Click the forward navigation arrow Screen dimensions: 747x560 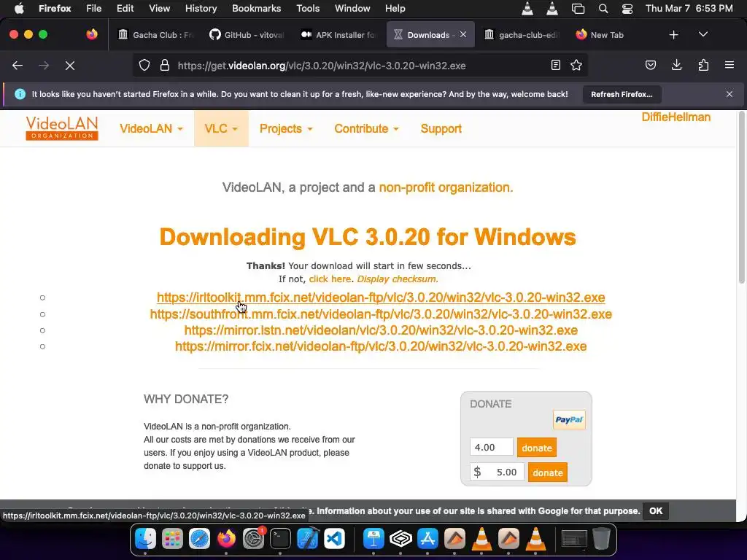click(44, 65)
